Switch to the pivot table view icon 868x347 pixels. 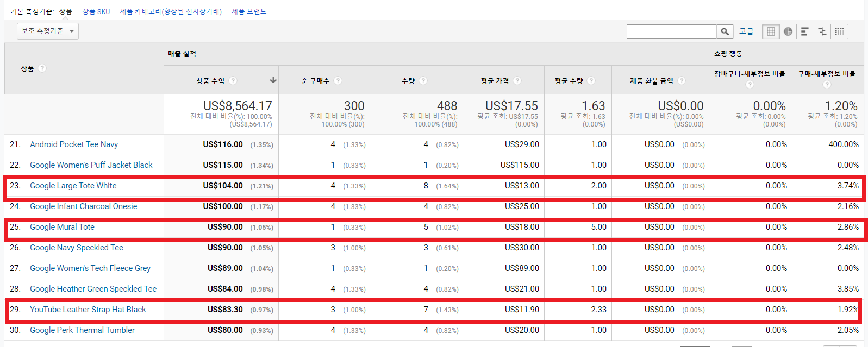point(840,31)
